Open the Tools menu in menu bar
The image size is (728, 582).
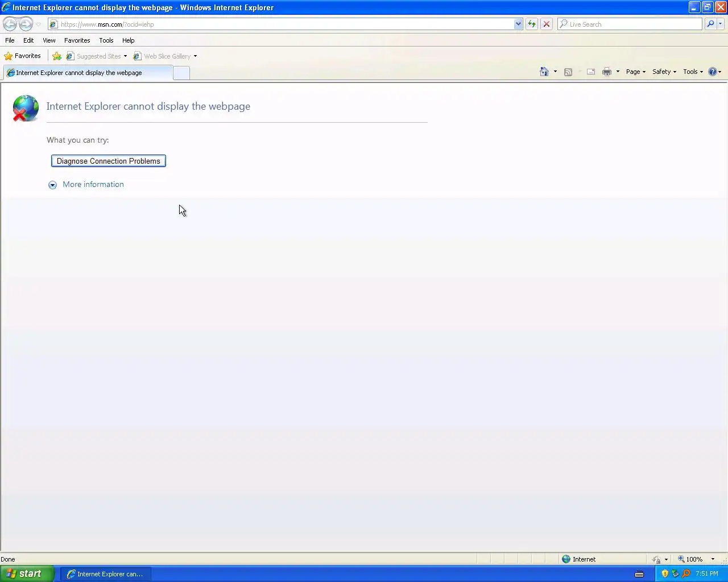106,40
